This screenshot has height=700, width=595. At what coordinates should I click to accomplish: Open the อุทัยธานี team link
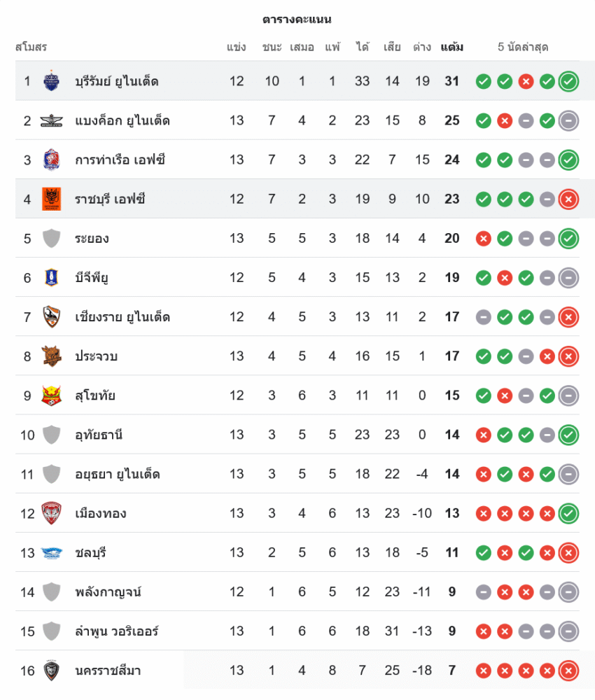[x=99, y=435]
